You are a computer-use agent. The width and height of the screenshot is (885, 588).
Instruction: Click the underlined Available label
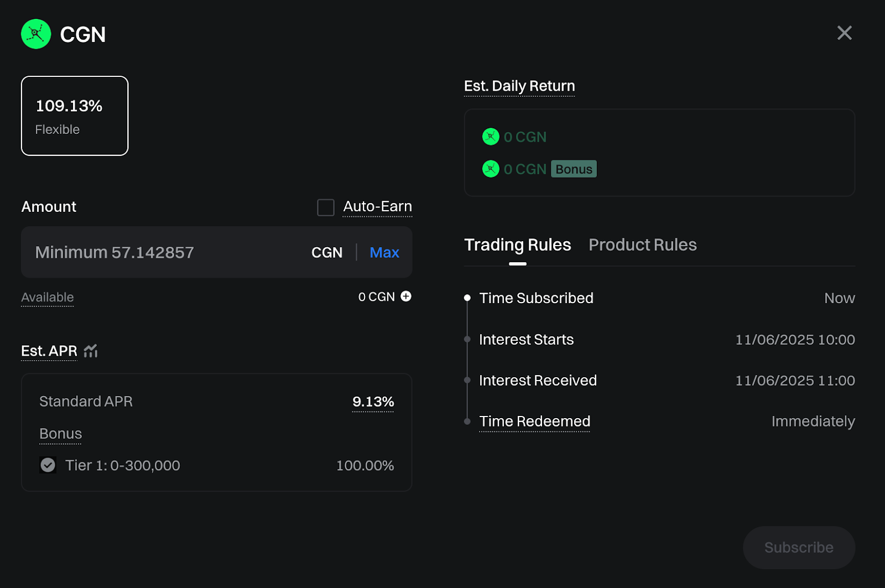(x=48, y=298)
